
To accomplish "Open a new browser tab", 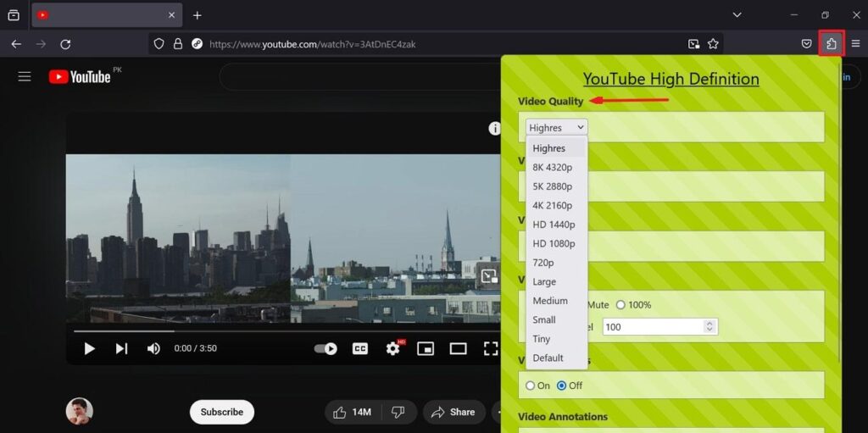I will [197, 15].
